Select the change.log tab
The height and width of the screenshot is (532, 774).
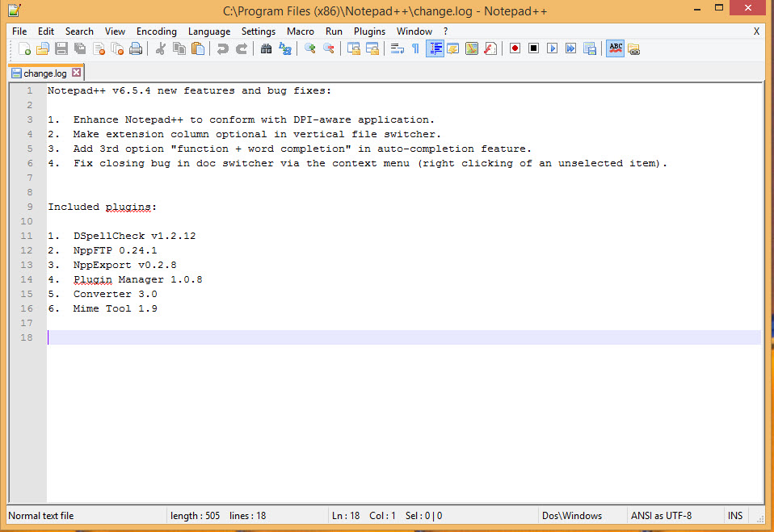coord(45,73)
